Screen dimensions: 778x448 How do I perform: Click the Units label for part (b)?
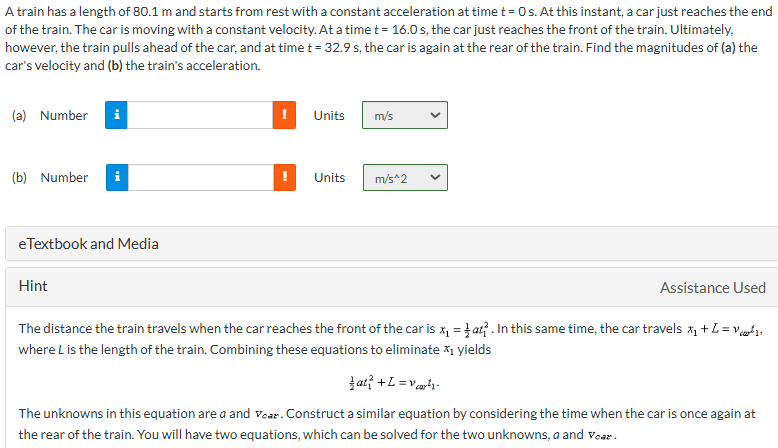[329, 178]
